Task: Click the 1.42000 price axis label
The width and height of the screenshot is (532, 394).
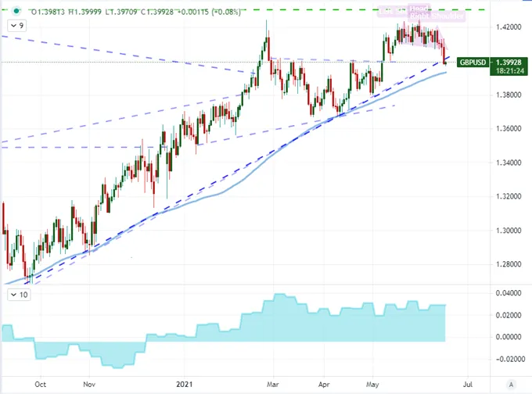Action: (x=509, y=27)
